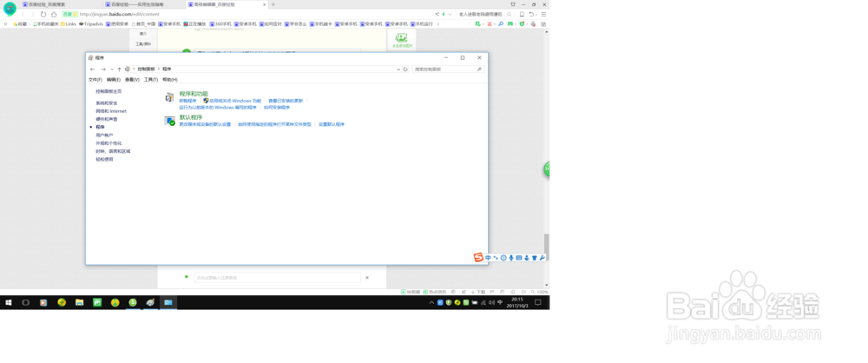Open 网络和 Internet category in sidebar

point(111,111)
